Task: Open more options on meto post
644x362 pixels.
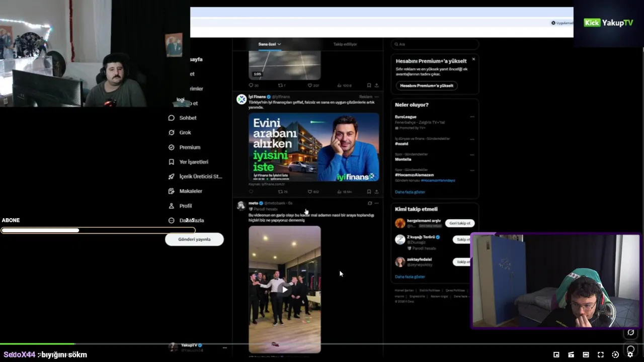Action: (x=376, y=203)
